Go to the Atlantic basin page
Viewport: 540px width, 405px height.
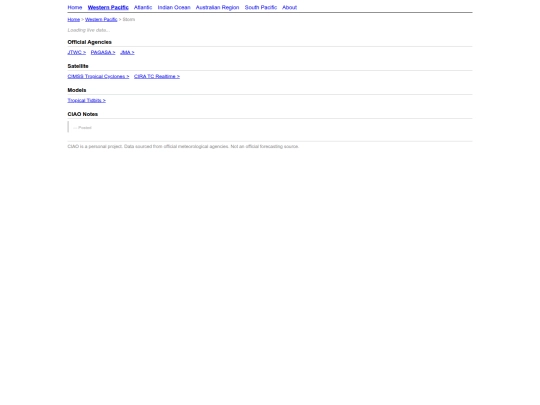pos(143,7)
